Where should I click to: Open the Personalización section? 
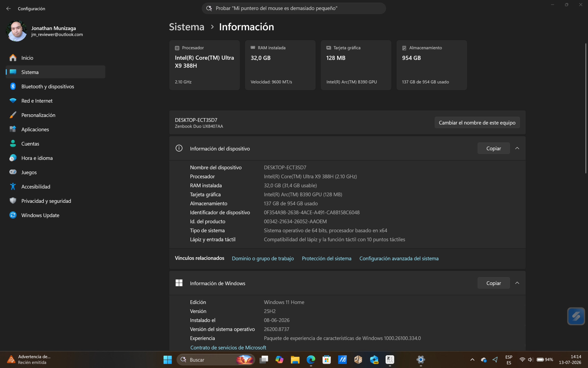(x=55, y=115)
